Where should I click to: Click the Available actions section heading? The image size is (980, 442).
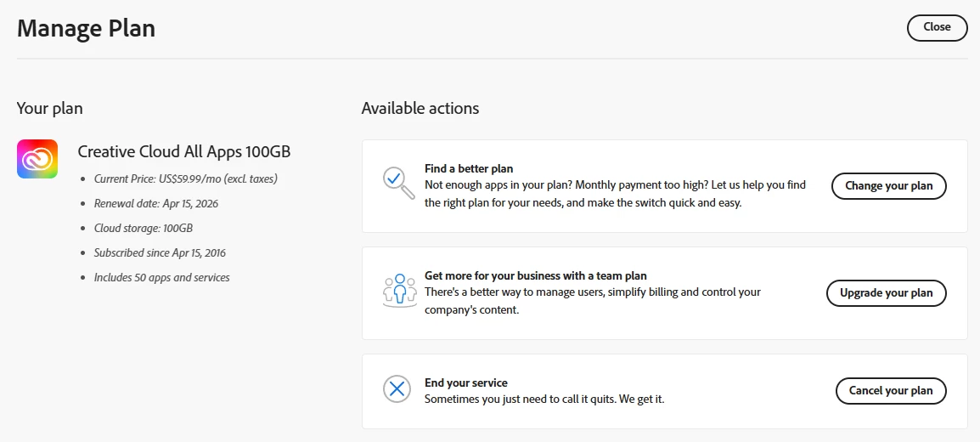tap(420, 108)
